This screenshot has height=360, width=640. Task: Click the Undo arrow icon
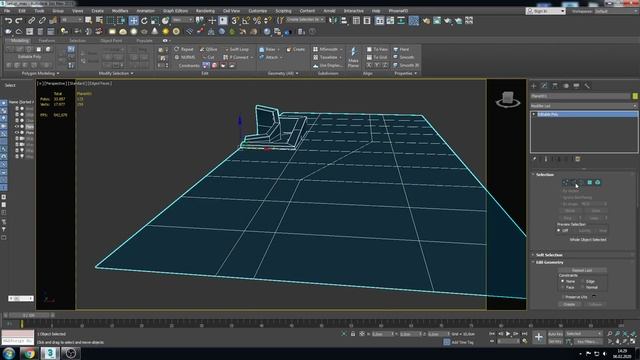[8, 20]
